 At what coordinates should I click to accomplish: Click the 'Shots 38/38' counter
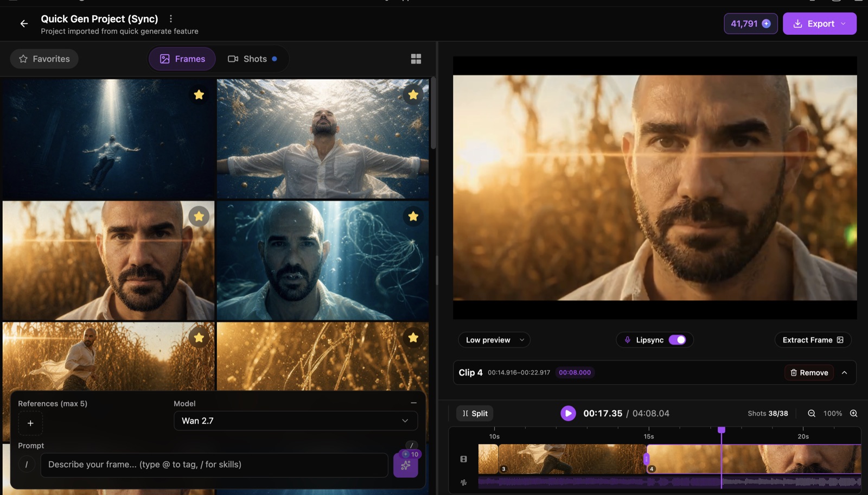(768, 414)
